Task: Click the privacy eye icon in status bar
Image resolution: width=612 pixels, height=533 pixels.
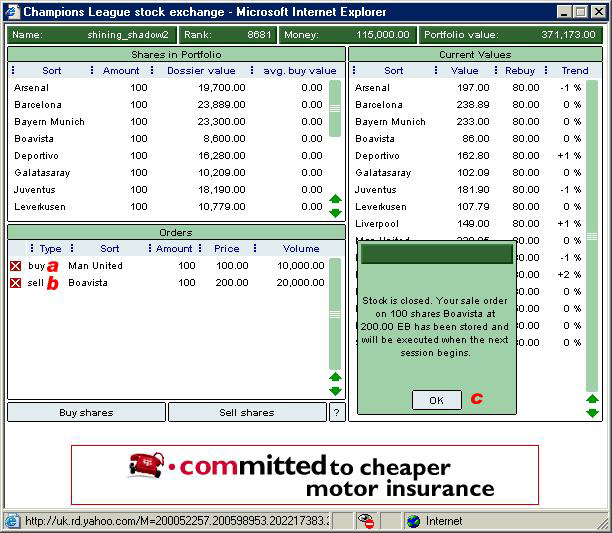Action: pos(366,521)
